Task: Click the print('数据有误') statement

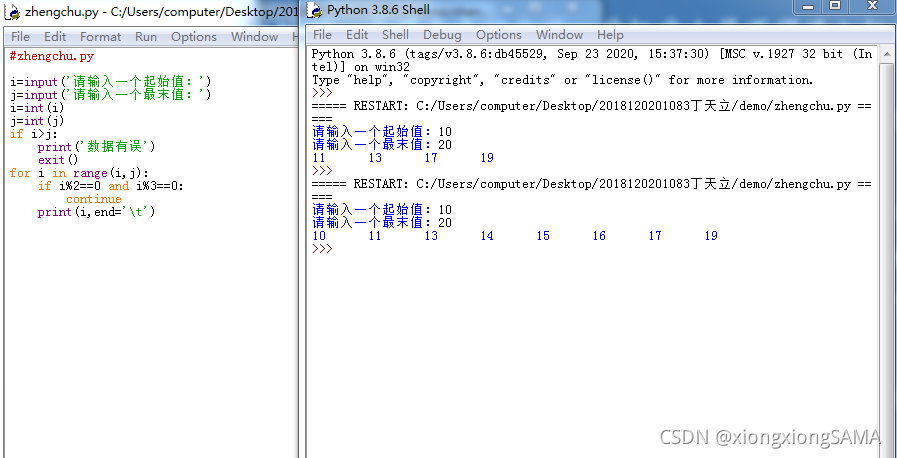Action: 97,147
